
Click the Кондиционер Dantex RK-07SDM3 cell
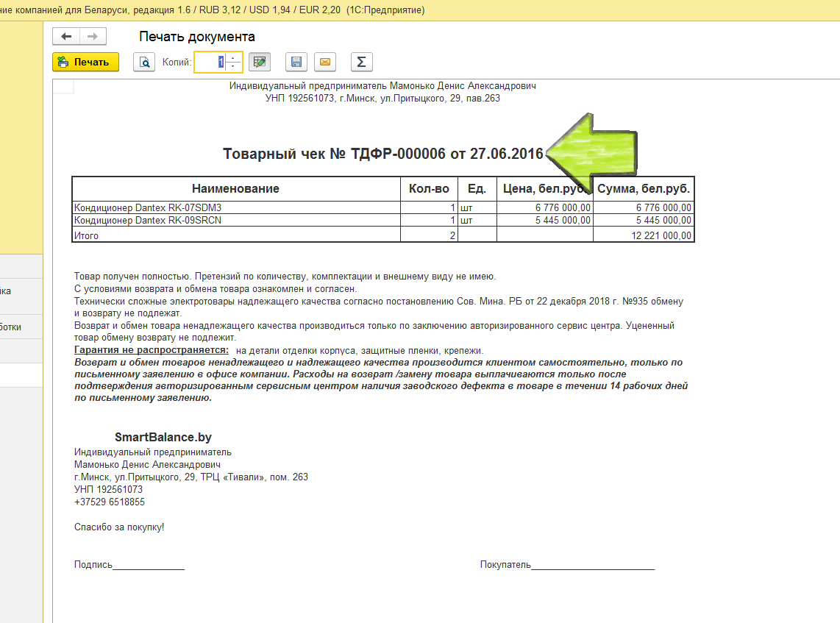click(x=236, y=208)
